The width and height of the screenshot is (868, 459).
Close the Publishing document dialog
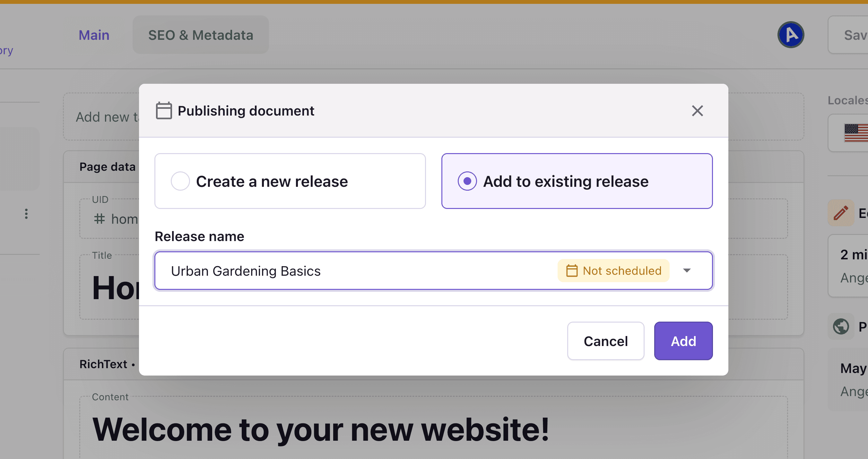[698, 110]
